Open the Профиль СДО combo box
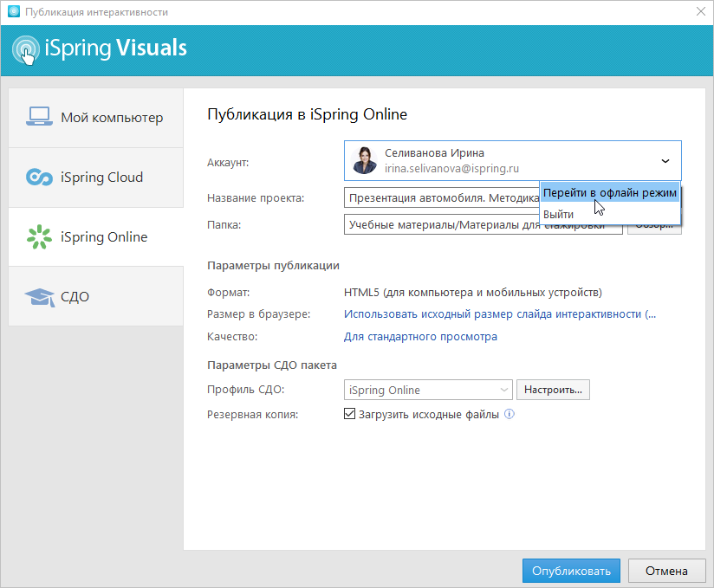Image resolution: width=714 pixels, height=588 pixels. (x=428, y=390)
